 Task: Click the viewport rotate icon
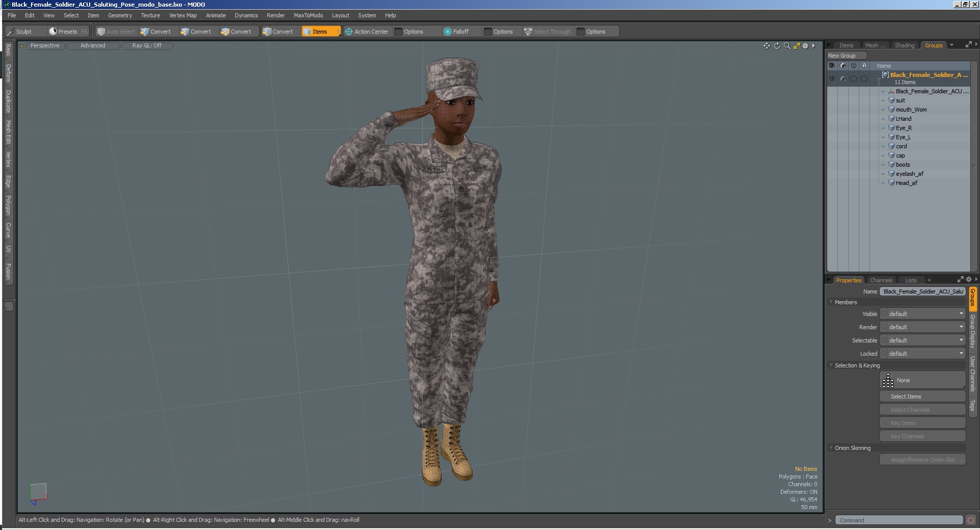tap(777, 46)
